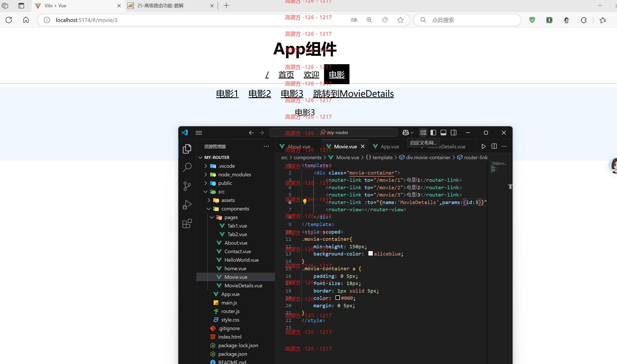Switch to the MovieDetails.vue editor tab
The image size is (617, 364).
pyautogui.click(x=446, y=147)
